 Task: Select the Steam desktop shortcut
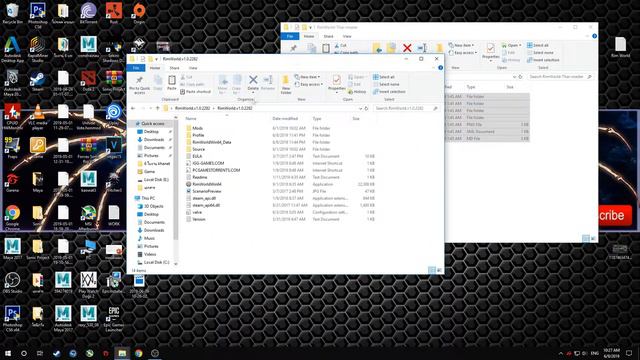coord(38,81)
